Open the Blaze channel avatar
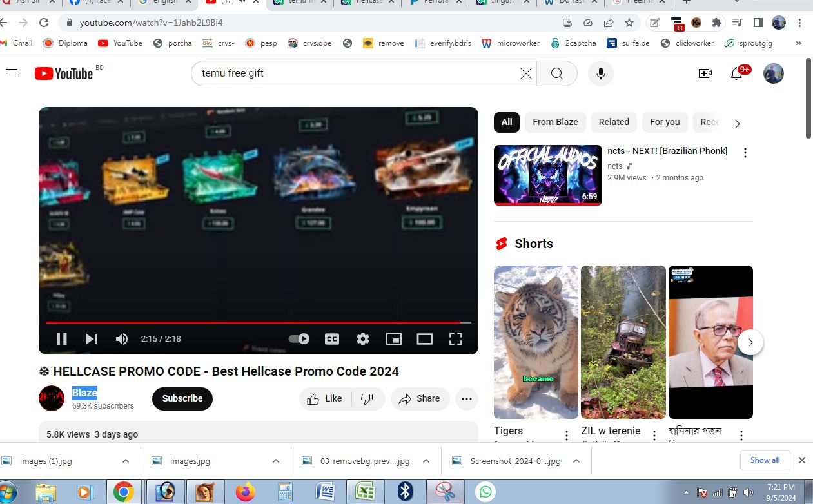Screen dimensions: 813x504 pyautogui.click(x=52, y=398)
